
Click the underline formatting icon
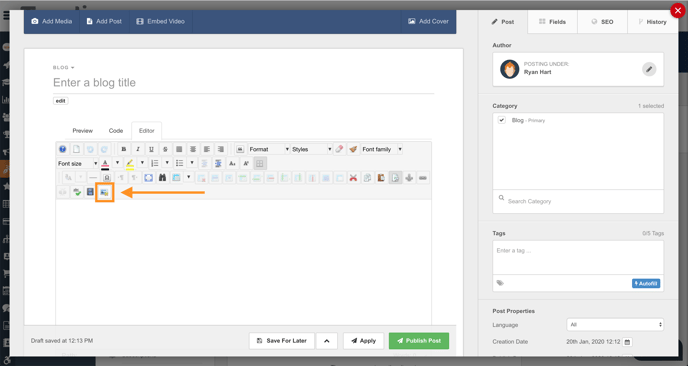pos(151,149)
